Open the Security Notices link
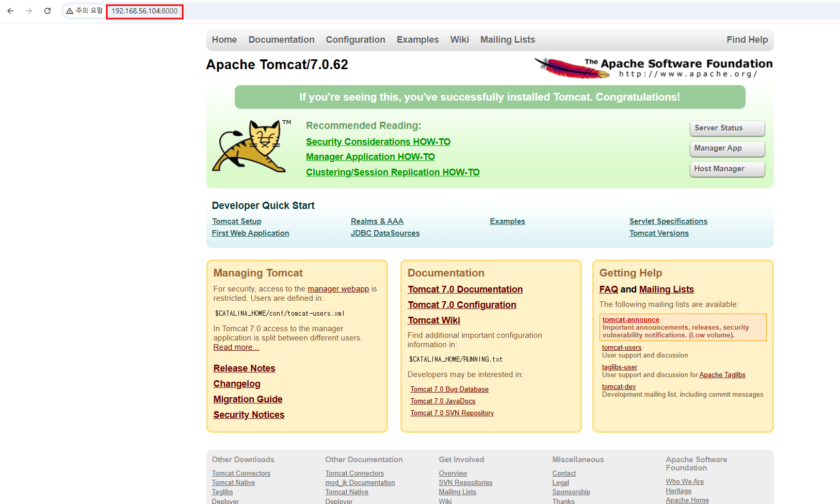This screenshot has width=840, height=504. 249,415
